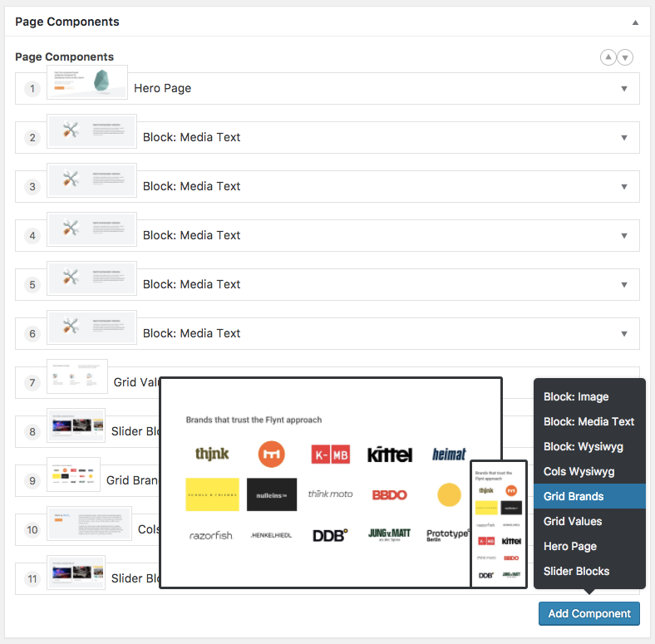This screenshot has height=644, width=655.
Task: Click the Slider Bl title in row 8
Action: (x=135, y=431)
